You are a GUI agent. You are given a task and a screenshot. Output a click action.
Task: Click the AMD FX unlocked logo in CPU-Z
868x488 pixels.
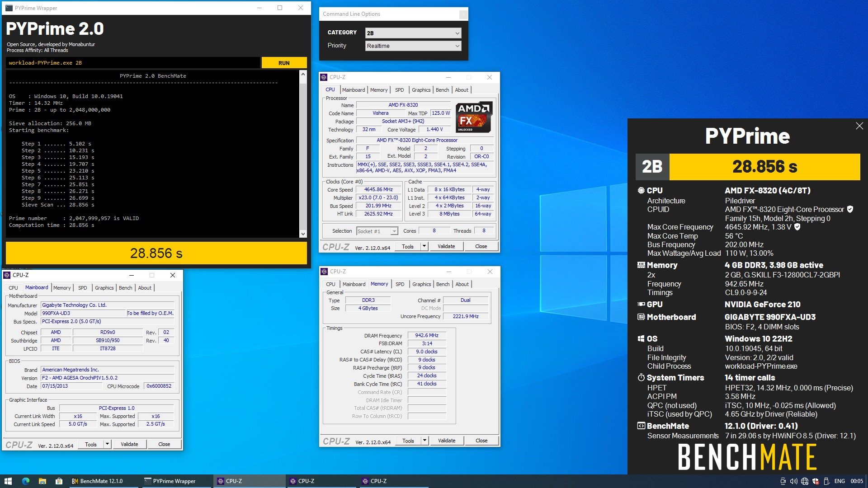tap(474, 117)
